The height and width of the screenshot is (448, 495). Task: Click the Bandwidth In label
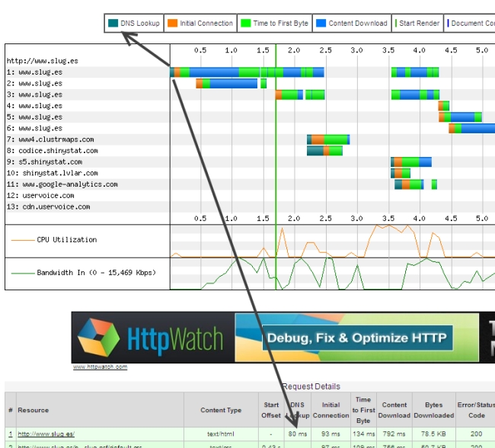(96, 273)
